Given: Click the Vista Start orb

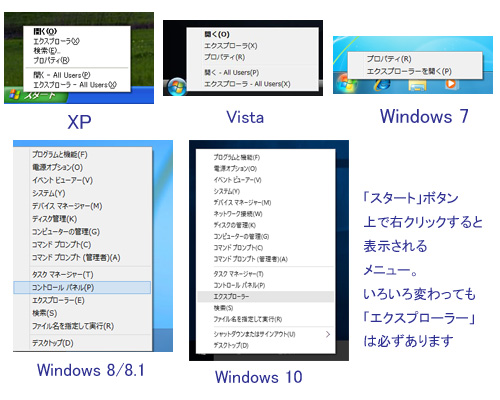Looking at the screenshot, I should pyautogui.click(x=177, y=86).
